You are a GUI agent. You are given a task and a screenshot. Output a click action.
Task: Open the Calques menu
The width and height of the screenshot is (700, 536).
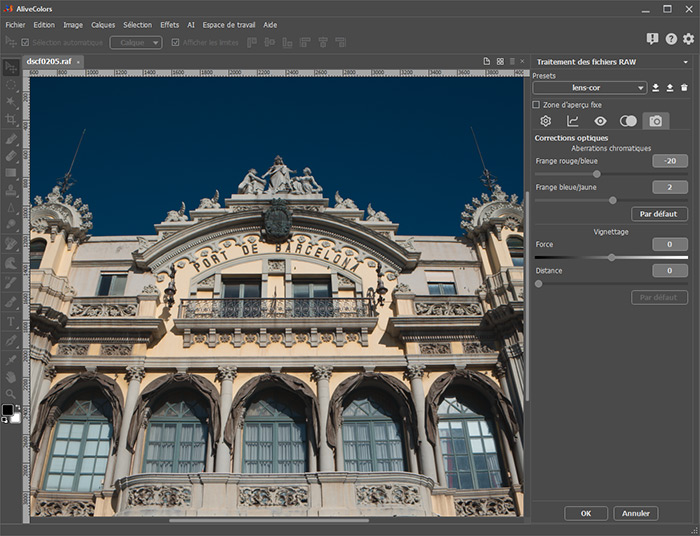pyautogui.click(x=103, y=25)
